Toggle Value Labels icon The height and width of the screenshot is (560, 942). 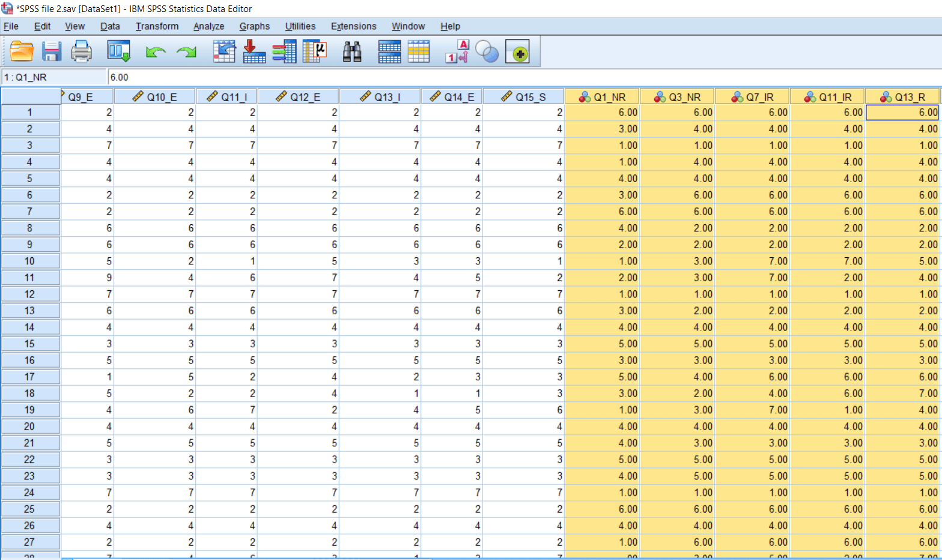(457, 52)
